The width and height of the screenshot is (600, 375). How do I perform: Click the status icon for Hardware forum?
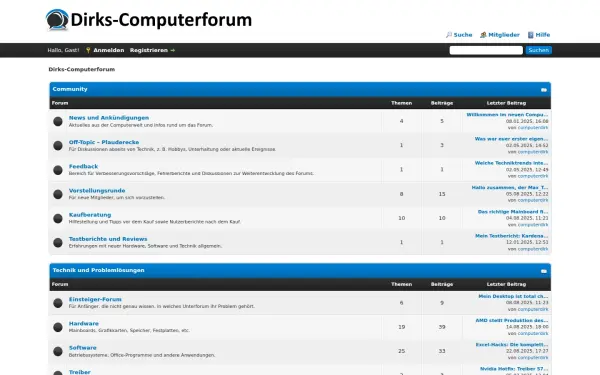[x=58, y=327]
